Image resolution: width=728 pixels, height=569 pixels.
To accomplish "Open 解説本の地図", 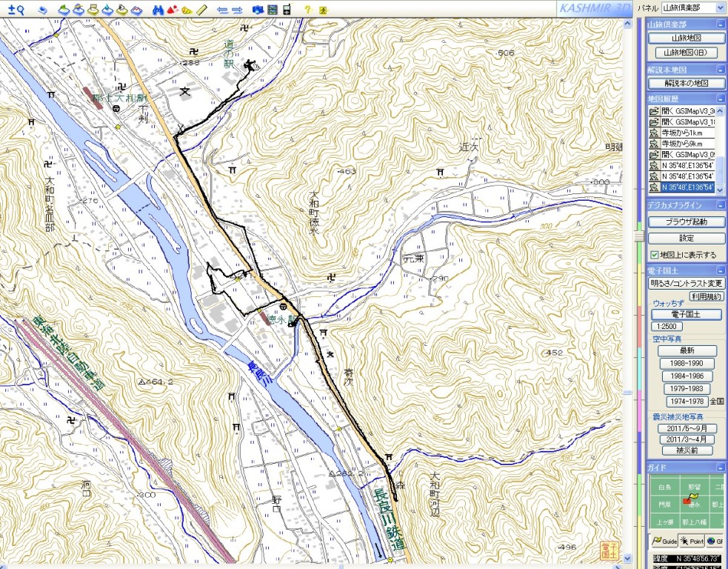I will pos(687,83).
